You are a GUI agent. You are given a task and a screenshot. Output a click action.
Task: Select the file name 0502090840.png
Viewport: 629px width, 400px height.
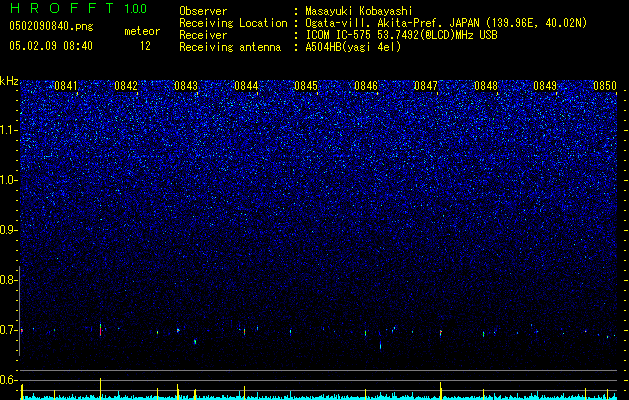click(51, 26)
